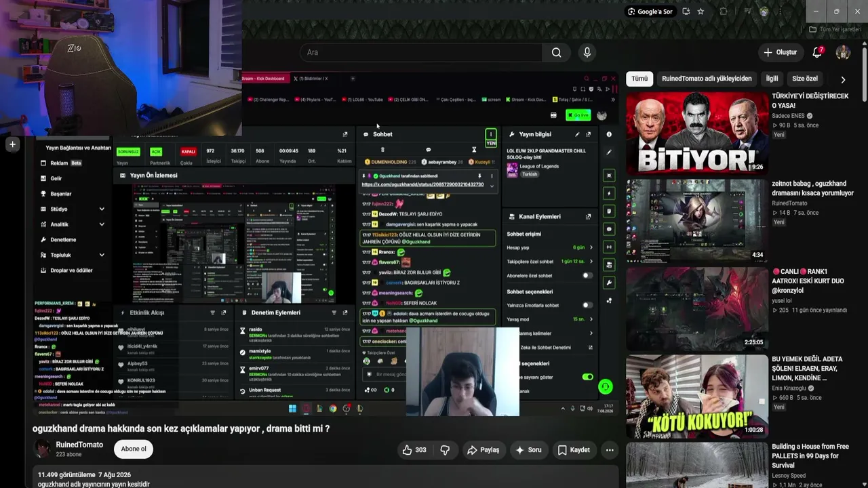This screenshot has height=488, width=868.
Task: Click the Oluştur create button
Action: (781, 52)
